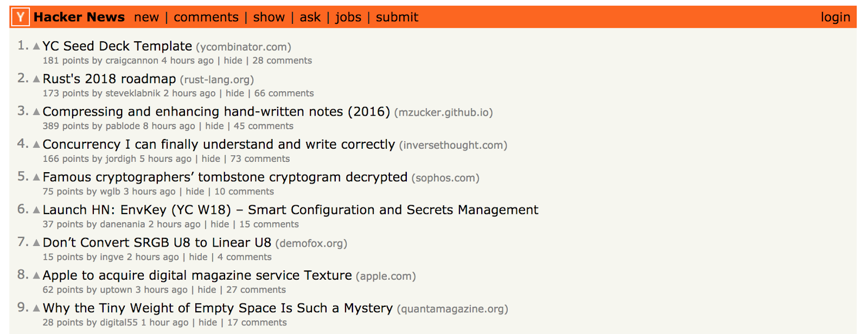868x334 pixels.
Task: Open the 28 comments thread
Action: [x=282, y=61]
